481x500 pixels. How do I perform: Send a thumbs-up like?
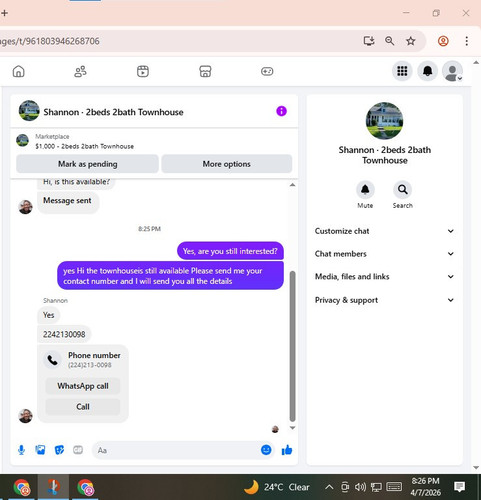(287, 450)
